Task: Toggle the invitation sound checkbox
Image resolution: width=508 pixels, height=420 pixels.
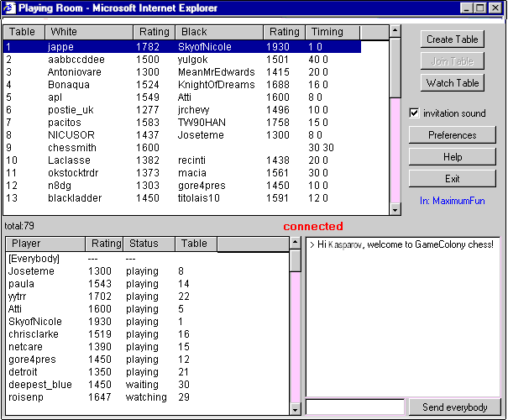Action: pyautogui.click(x=414, y=113)
